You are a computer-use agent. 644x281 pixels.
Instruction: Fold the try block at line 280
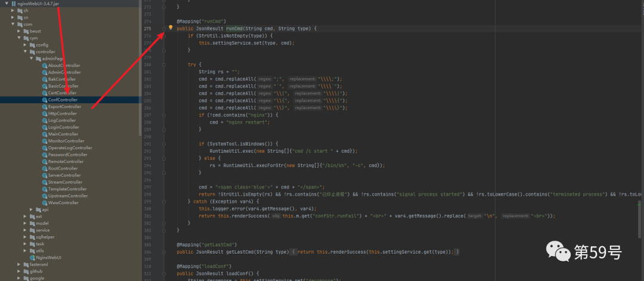click(164, 64)
